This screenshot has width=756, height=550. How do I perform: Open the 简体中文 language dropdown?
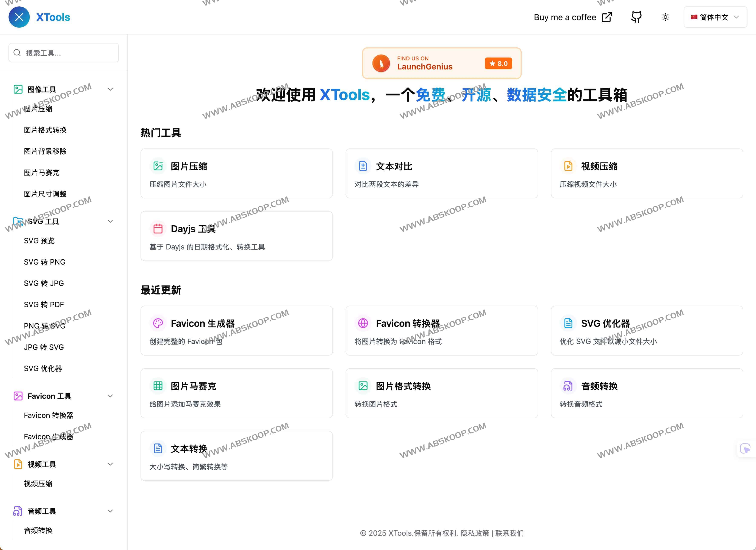pyautogui.click(x=715, y=17)
